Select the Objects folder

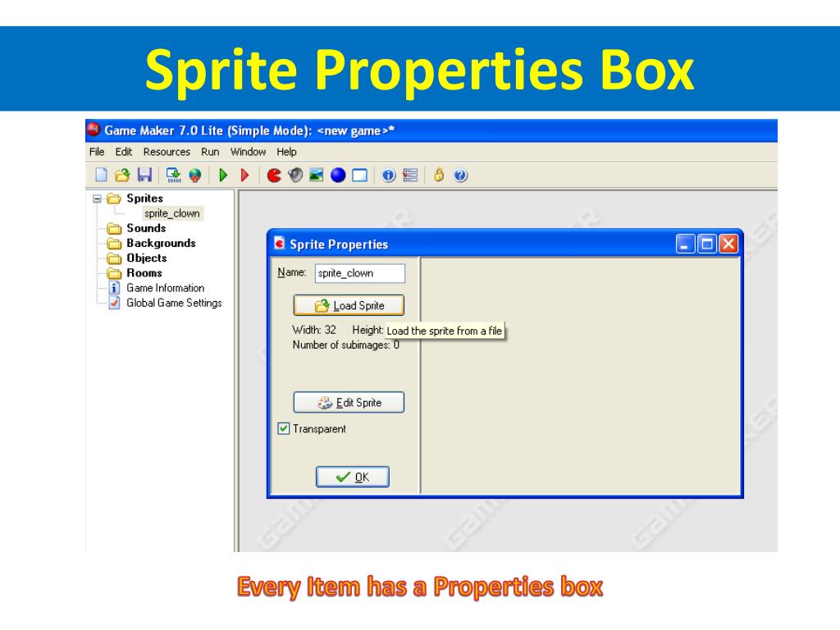click(146, 258)
